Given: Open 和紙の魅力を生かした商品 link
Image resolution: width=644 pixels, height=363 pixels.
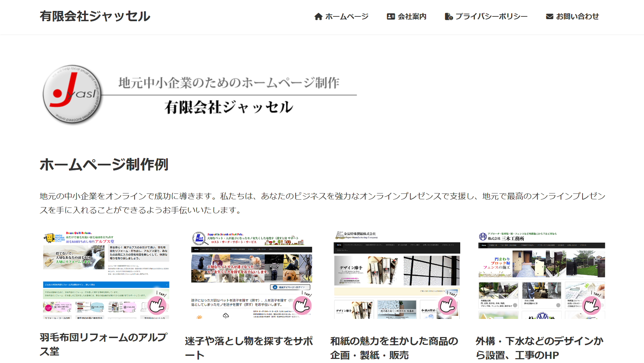Looking at the screenshot, I should point(394,348).
